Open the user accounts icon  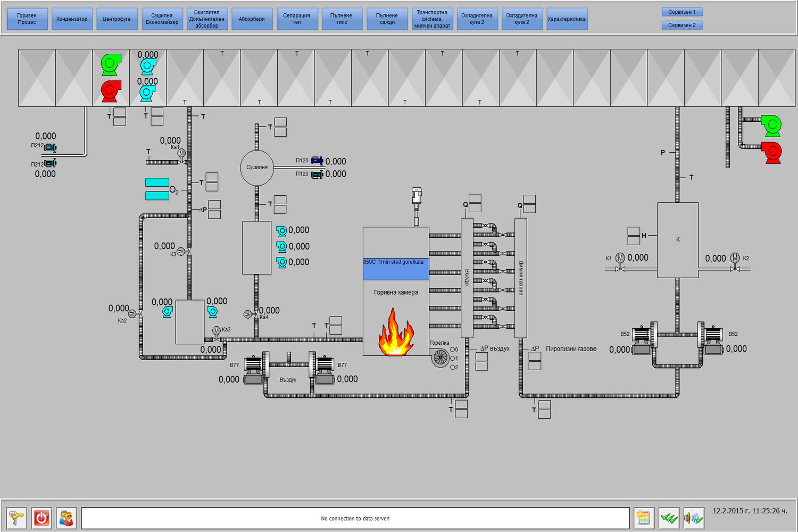(x=66, y=518)
